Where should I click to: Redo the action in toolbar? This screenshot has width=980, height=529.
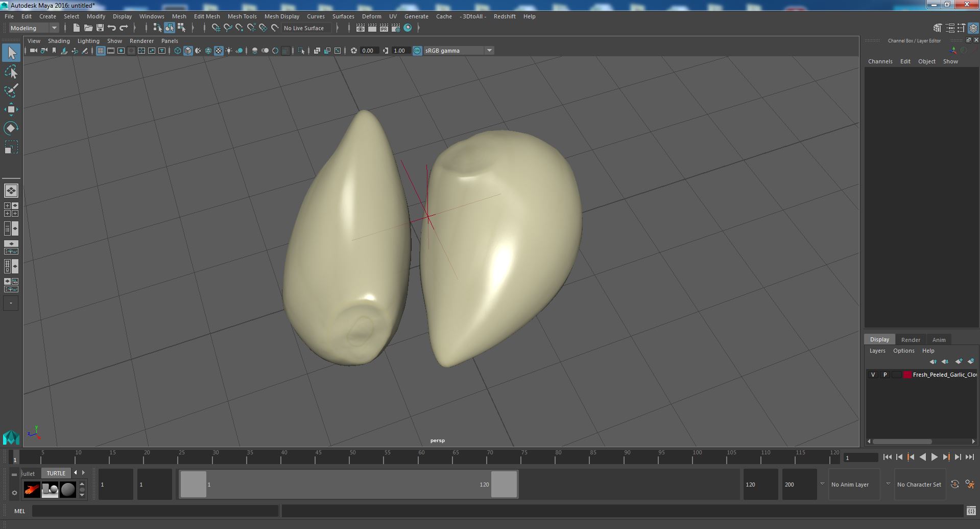(x=124, y=28)
